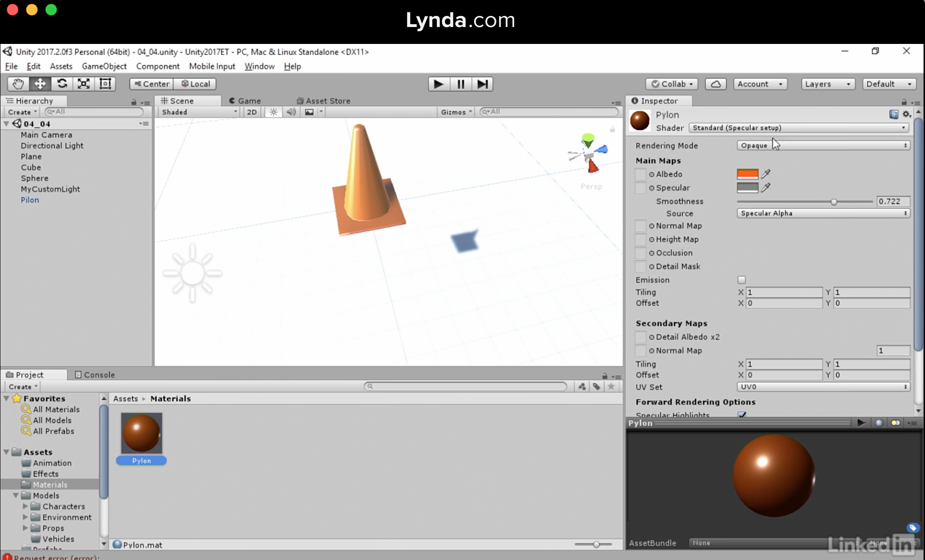Screen dimensions: 925x560
Task: Open material help book icon
Action: [894, 114]
